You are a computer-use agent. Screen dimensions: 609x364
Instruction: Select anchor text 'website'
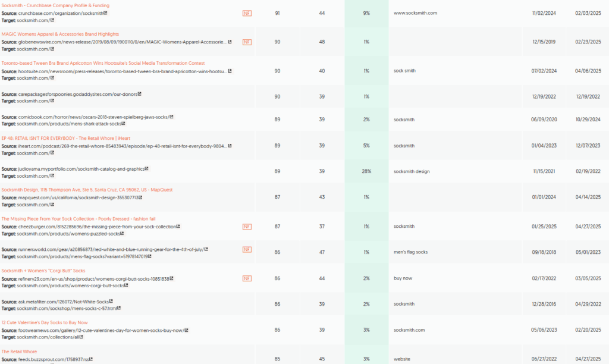coord(402,359)
